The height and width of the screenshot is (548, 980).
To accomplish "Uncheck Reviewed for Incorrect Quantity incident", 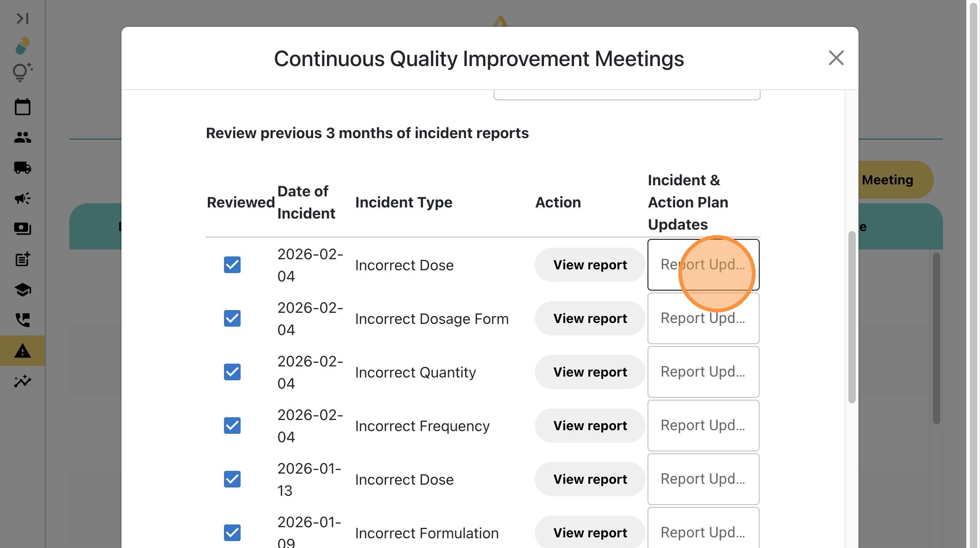I will (232, 372).
